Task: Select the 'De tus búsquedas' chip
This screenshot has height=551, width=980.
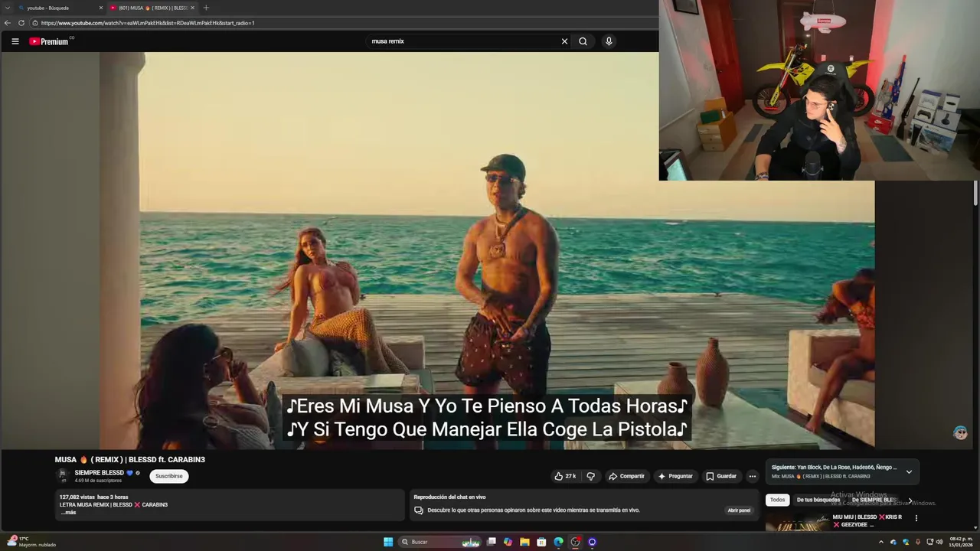Action: tap(818, 500)
